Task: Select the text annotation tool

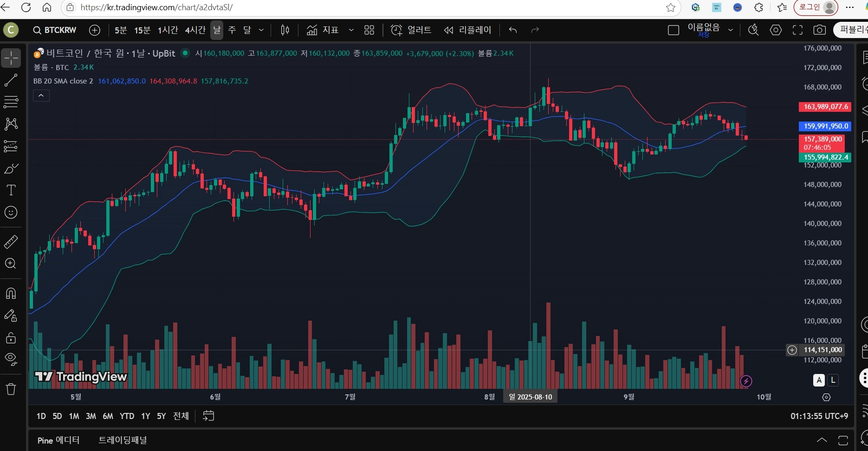Action: pyautogui.click(x=11, y=190)
